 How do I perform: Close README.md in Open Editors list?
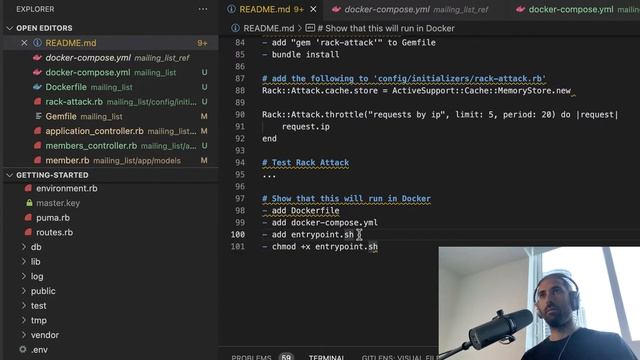[24, 43]
